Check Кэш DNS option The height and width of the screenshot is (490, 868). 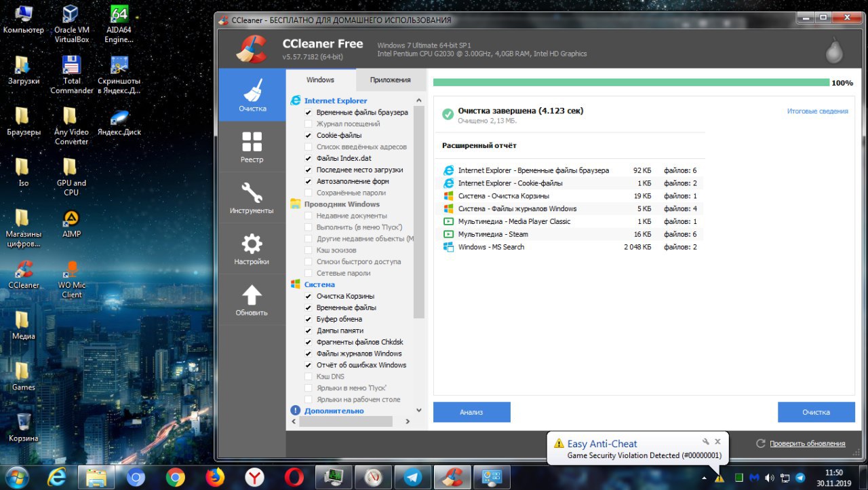point(309,377)
